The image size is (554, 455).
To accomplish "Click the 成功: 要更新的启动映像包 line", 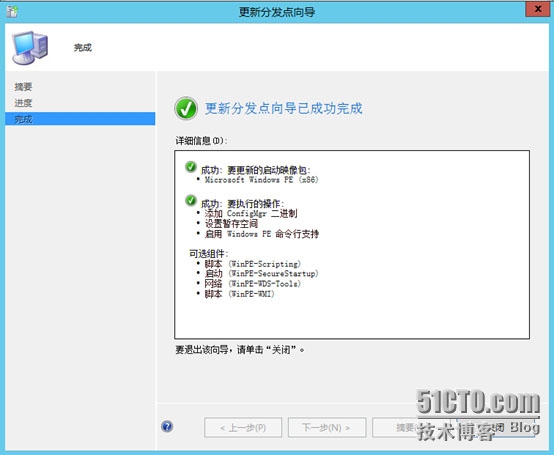I will [255, 170].
